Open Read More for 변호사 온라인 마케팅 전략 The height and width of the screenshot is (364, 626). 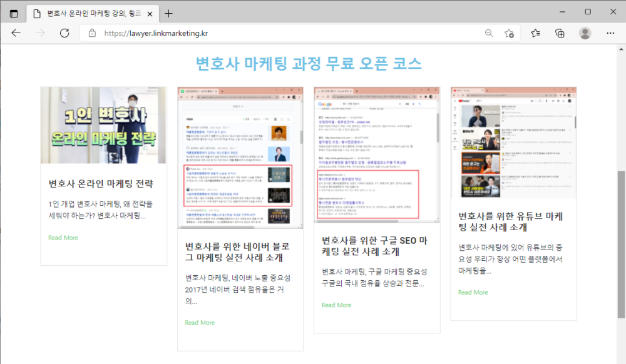[63, 238]
